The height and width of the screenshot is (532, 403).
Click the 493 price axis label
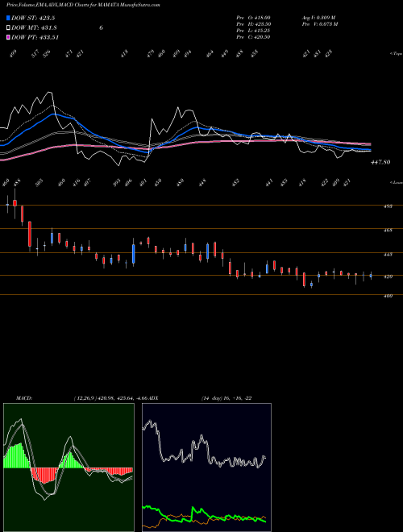pos(388,206)
